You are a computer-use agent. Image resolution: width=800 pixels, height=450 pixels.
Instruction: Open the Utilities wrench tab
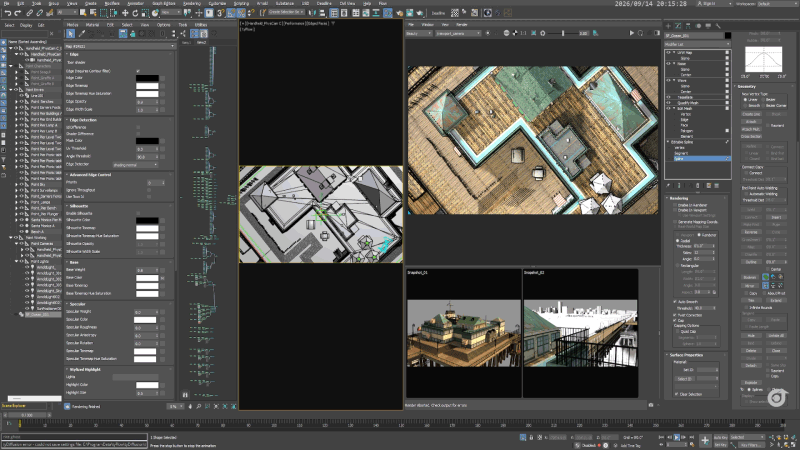point(718,26)
